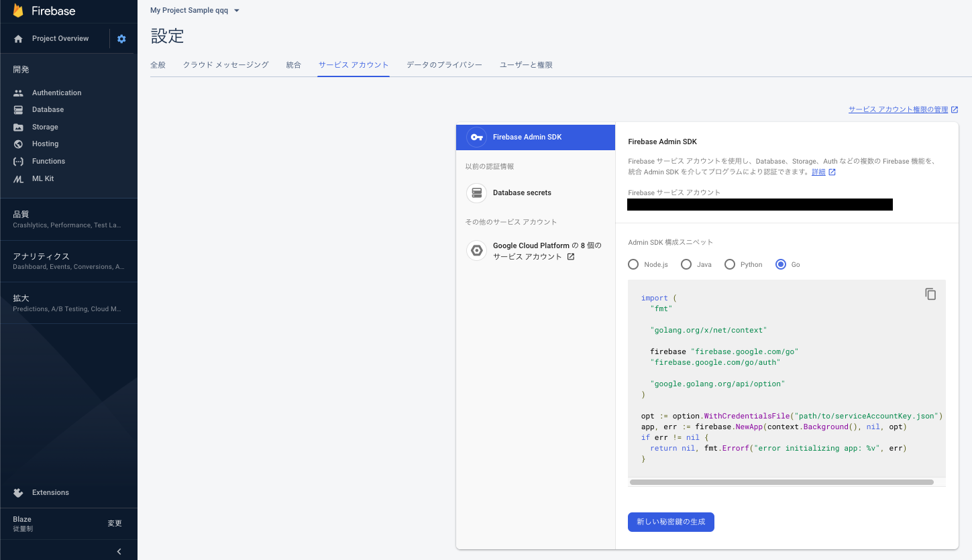Image resolution: width=972 pixels, height=560 pixels.
Task: Click the 新しい秘密鍵の生成 button
Action: [671, 522]
